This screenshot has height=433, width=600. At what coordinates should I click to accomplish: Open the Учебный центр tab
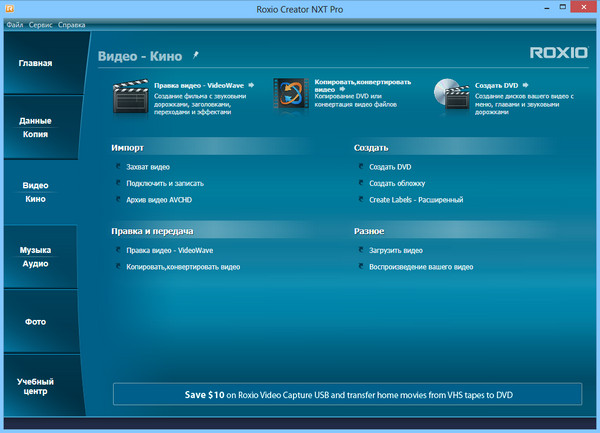coord(35,387)
